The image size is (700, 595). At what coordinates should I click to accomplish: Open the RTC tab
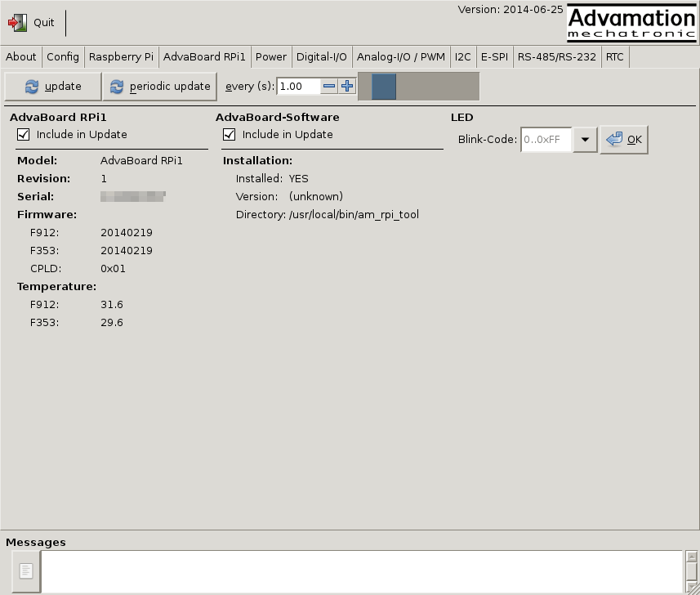click(x=615, y=57)
